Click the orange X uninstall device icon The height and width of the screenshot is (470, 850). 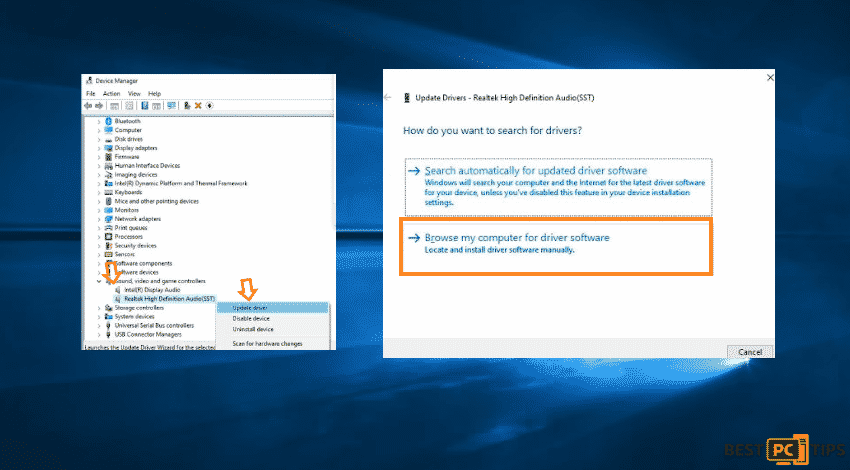198,106
